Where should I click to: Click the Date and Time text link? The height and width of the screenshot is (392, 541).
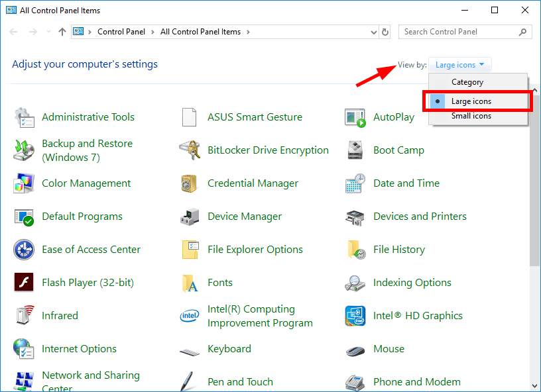point(406,183)
